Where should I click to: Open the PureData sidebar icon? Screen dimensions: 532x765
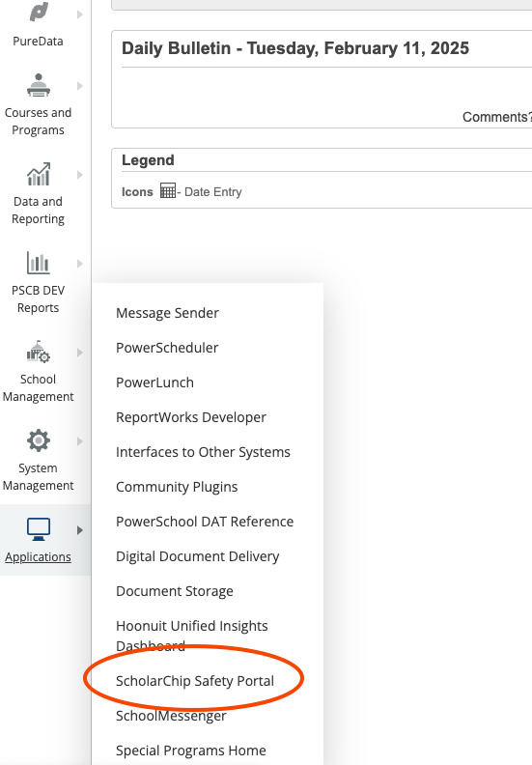[39, 12]
